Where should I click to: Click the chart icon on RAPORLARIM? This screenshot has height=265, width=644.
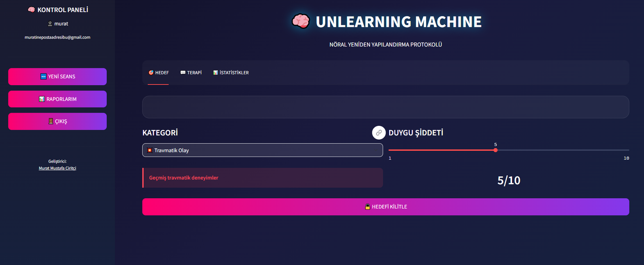[42, 99]
